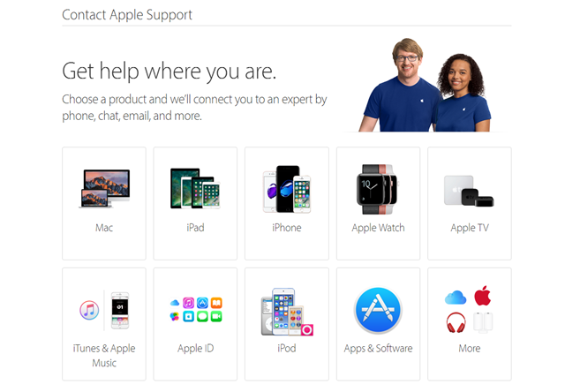This screenshot has width=565, height=392.
Task: Click the support staff photo
Action: [426, 85]
